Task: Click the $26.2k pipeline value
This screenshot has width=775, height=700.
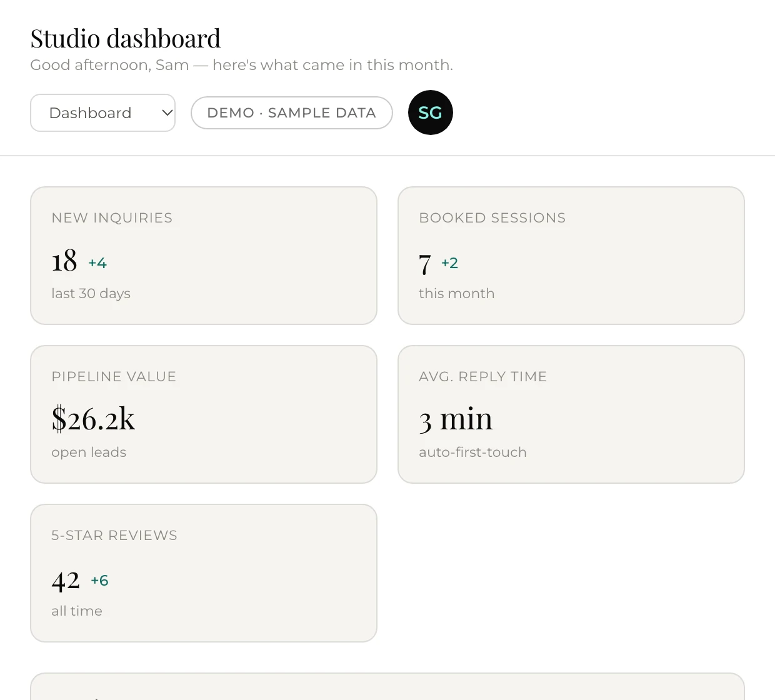Action: tap(93, 419)
